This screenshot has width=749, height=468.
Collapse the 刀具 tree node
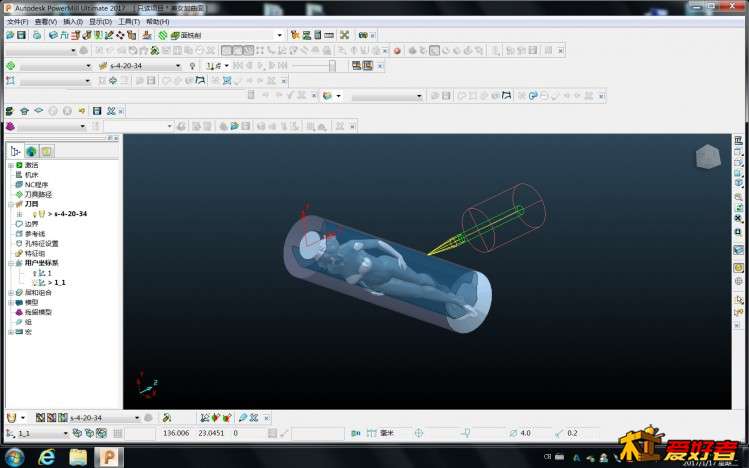11,204
